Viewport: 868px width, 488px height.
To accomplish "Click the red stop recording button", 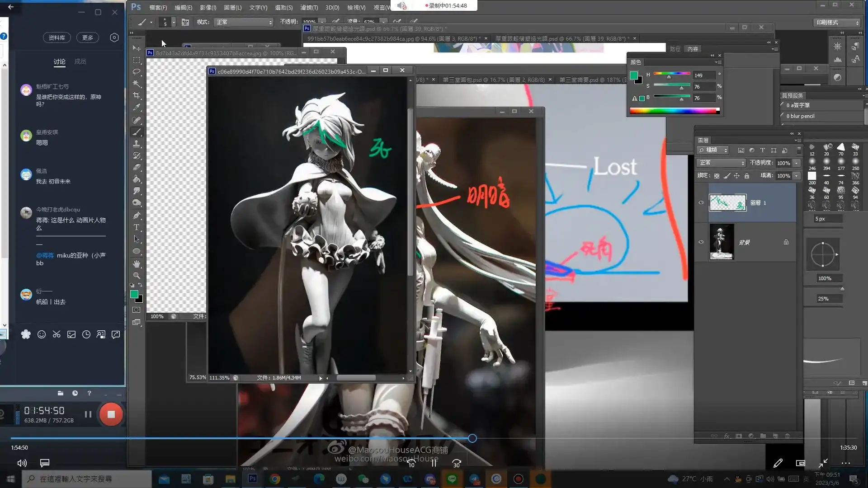I will [x=111, y=414].
